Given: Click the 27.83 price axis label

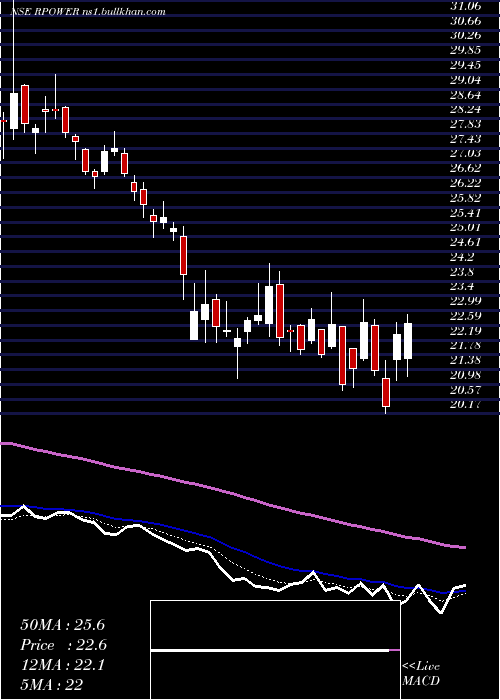Looking at the screenshot, I should pos(466,124).
